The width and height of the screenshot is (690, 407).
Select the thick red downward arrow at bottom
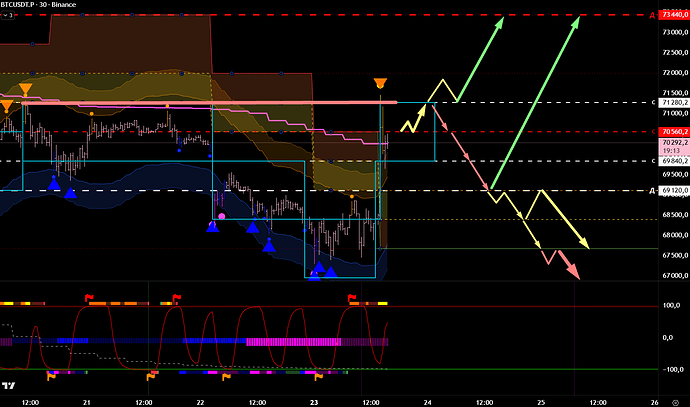(567, 266)
